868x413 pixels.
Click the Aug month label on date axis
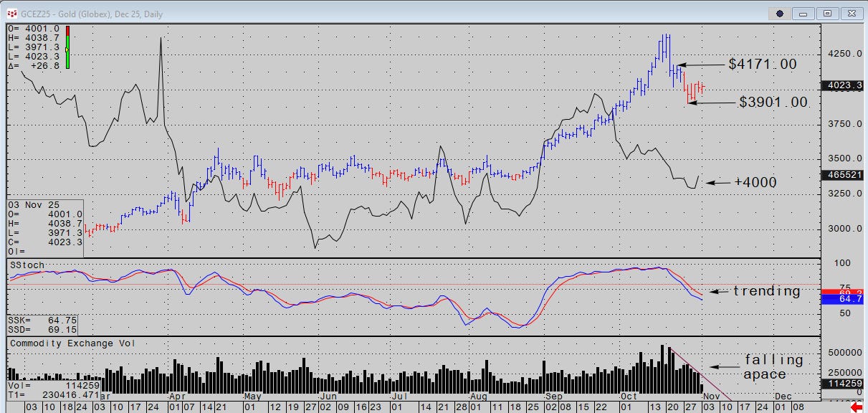(479, 396)
